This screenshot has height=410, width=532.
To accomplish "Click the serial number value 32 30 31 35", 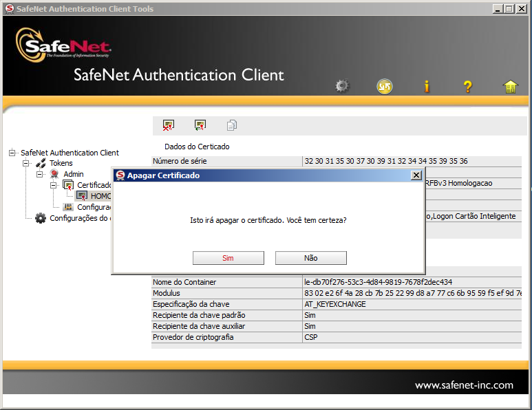I will point(386,161).
